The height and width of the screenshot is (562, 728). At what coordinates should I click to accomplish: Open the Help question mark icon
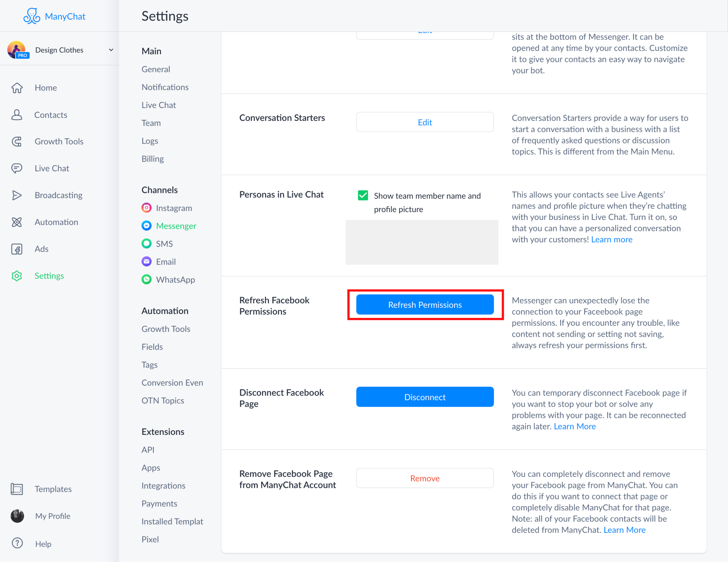pos(17,543)
